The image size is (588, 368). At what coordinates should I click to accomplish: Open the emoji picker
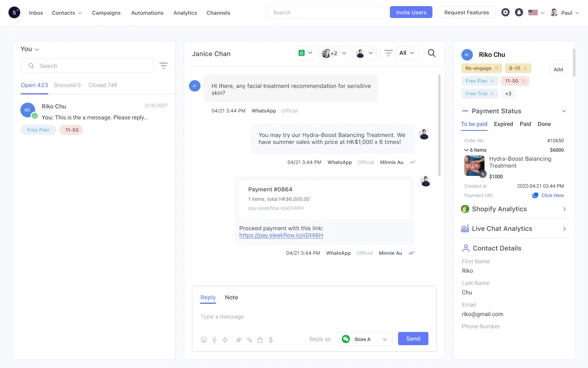pos(204,339)
